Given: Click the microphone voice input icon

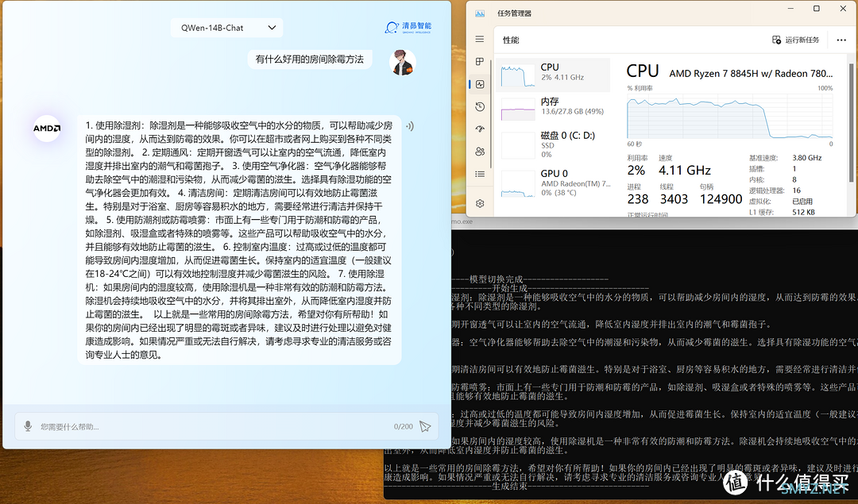Looking at the screenshot, I should [x=28, y=426].
